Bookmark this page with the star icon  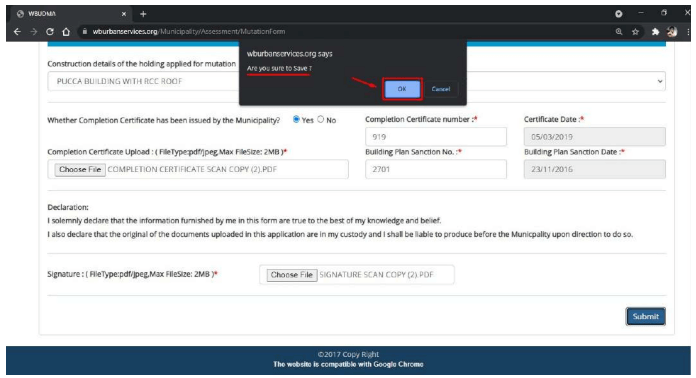pos(635,32)
